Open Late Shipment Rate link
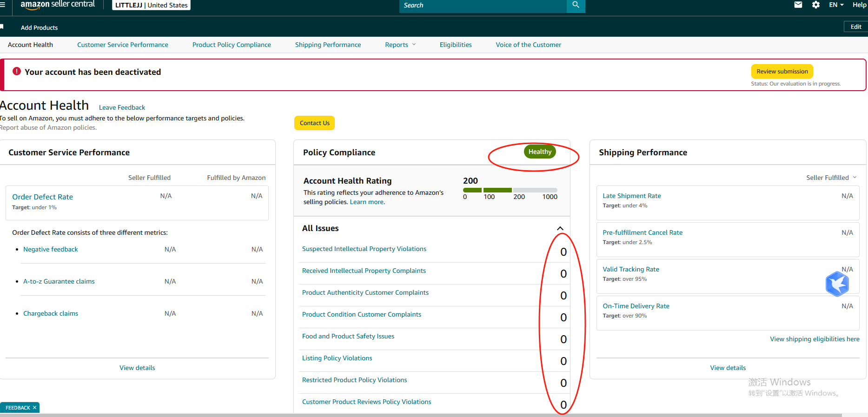 pos(632,196)
